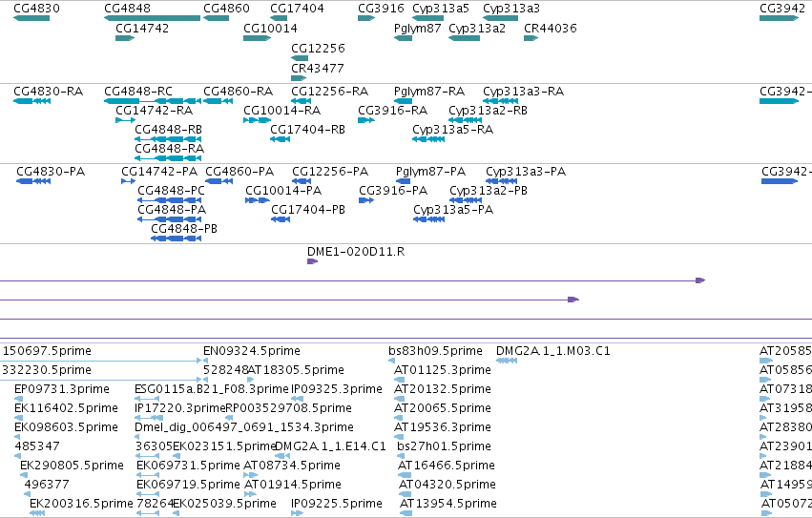Image resolution: width=812 pixels, height=518 pixels.
Task: Select the CG4830-PA protein label
Action: click(51, 172)
